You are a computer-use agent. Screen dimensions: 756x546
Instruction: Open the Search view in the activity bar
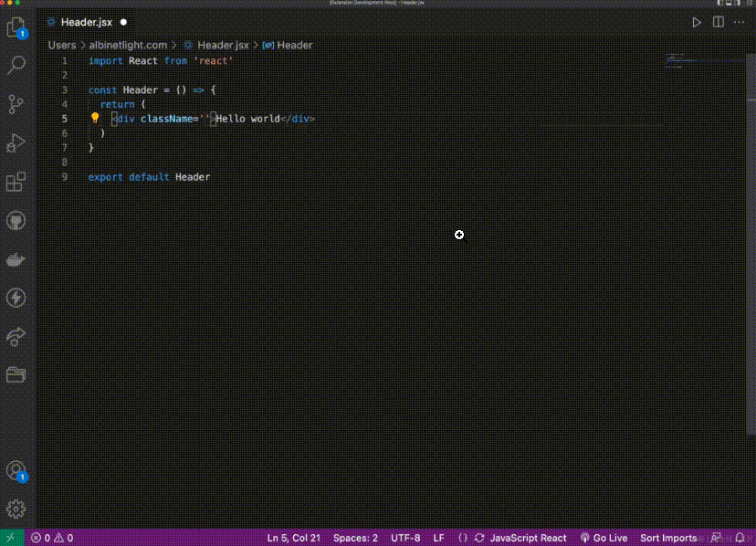pyautogui.click(x=16, y=65)
